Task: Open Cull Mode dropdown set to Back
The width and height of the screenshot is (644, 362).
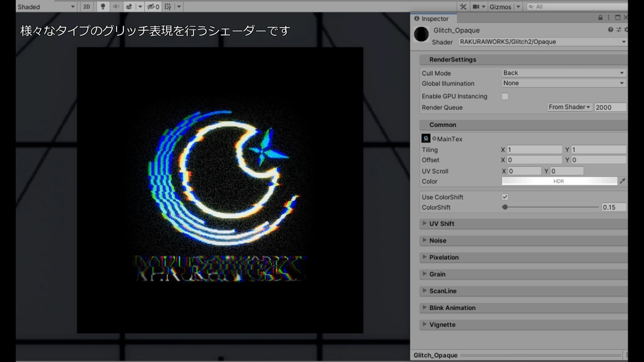Action: [x=564, y=73]
